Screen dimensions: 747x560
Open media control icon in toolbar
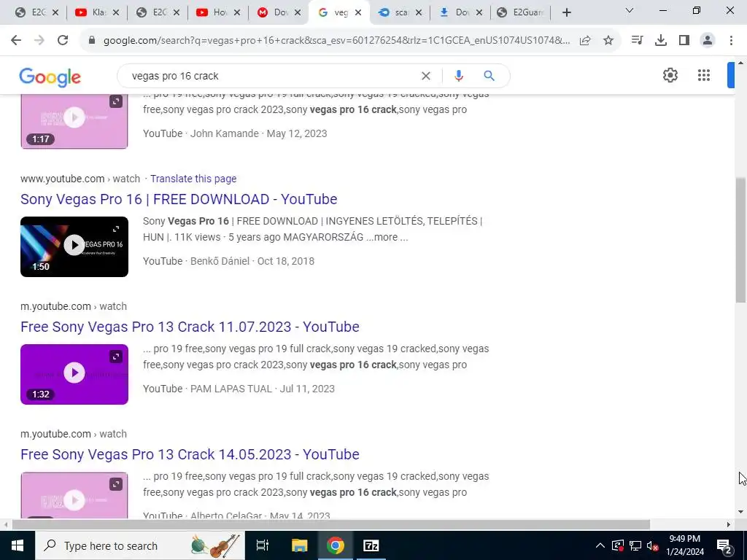tap(637, 41)
